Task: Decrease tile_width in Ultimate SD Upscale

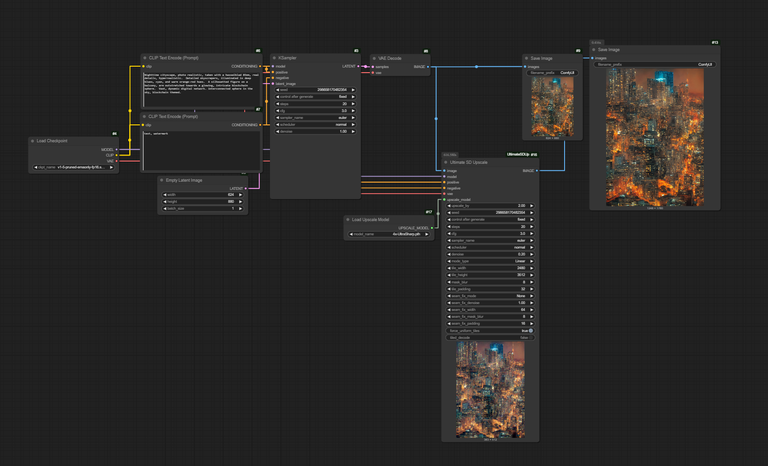Action: pyautogui.click(x=449, y=268)
